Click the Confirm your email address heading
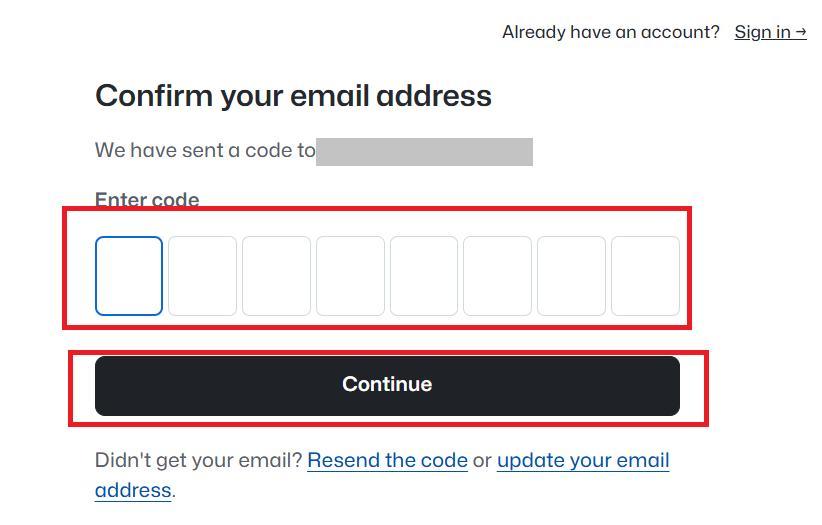The width and height of the screenshot is (822, 525). 293,96
